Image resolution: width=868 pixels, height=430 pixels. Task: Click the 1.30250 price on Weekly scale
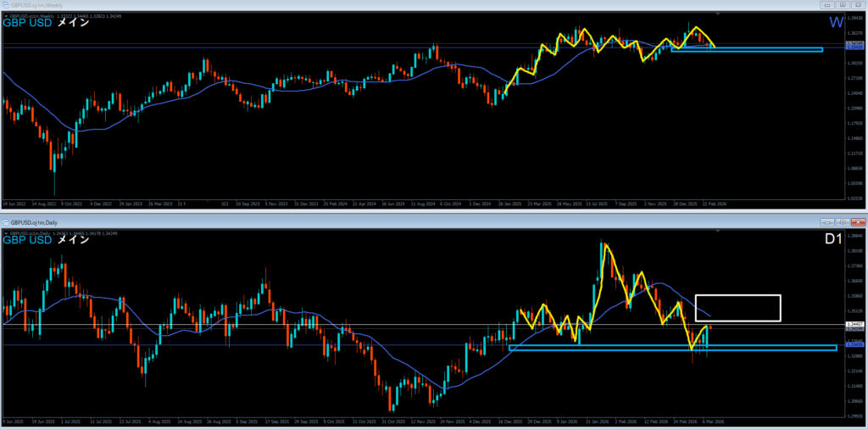coord(855,63)
